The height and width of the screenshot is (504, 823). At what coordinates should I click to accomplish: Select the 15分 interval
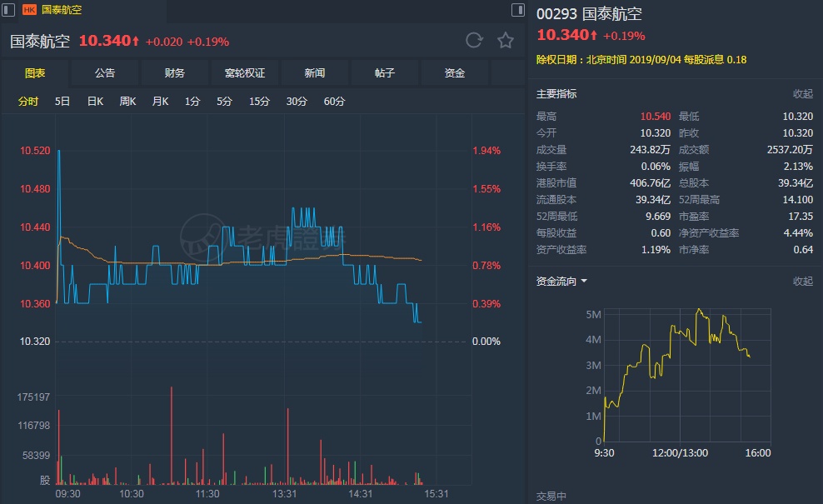click(259, 102)
